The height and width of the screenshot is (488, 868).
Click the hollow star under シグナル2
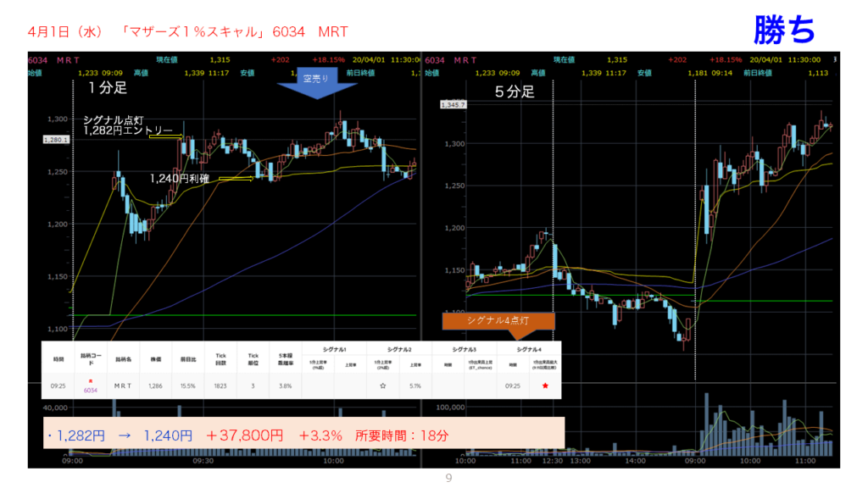382,385
